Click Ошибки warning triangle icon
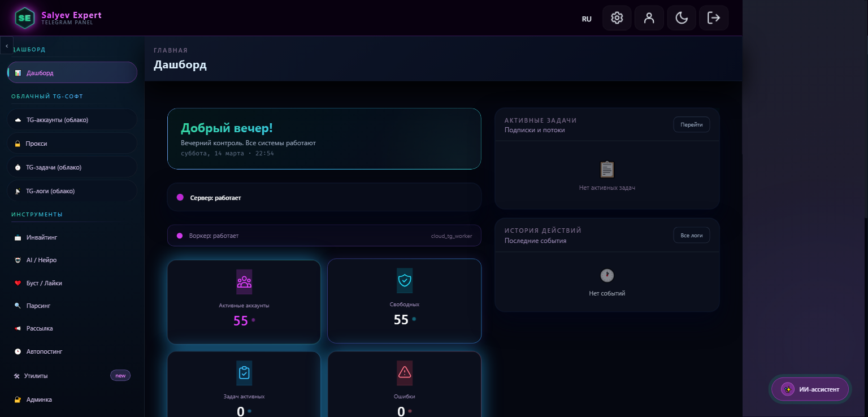This screenshot has height=417, width=868. tap(405, 372)
